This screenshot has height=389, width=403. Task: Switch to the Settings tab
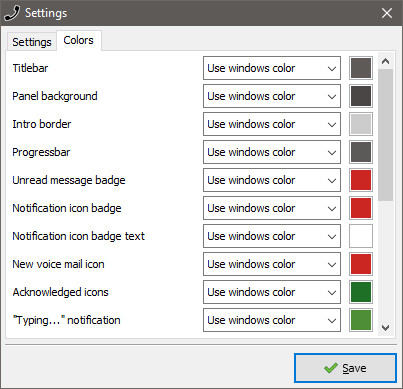(x=32, y=42)
